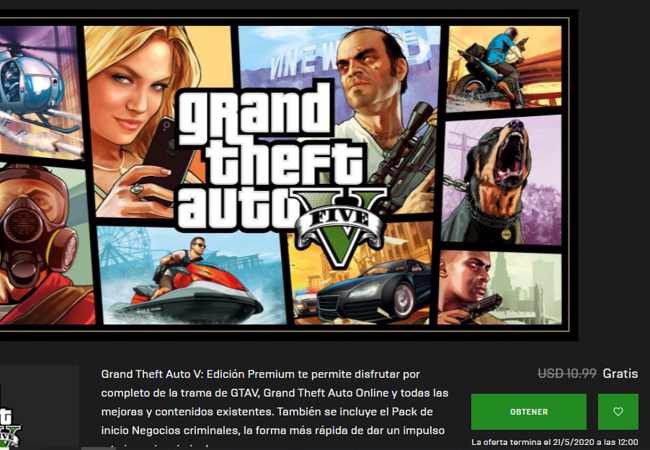Image resolution: width=650 pixels, height=450 pixels.
Task: Click the Gratis price label
Action: pos(620,373)
